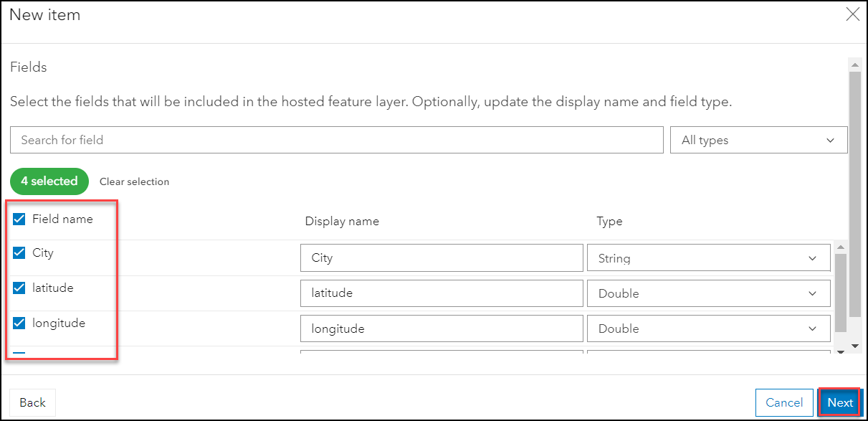Select the City display name text field

pyautogui.click(x=442, y=257)
